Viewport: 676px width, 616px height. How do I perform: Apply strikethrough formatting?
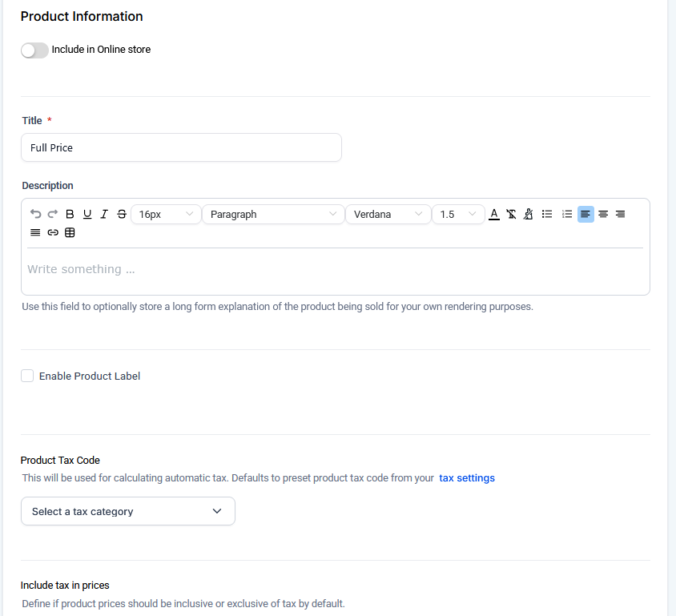[x=122, y=214]
